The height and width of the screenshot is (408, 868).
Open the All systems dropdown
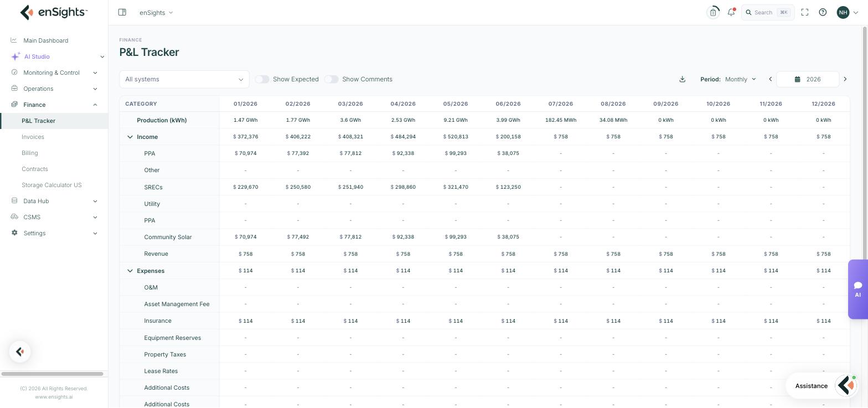(184, 79)
